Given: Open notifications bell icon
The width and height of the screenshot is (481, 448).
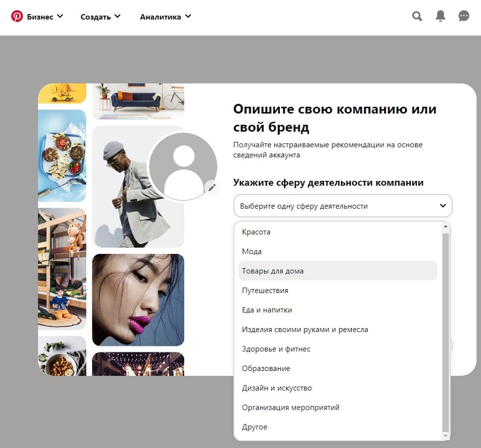Looking at the screenshot, I should tap(441, 16).
